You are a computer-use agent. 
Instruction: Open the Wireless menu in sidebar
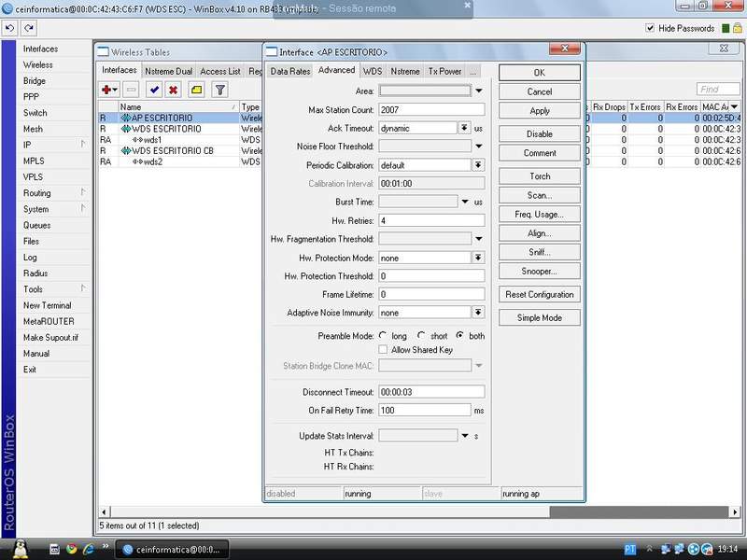click(38, 65)
